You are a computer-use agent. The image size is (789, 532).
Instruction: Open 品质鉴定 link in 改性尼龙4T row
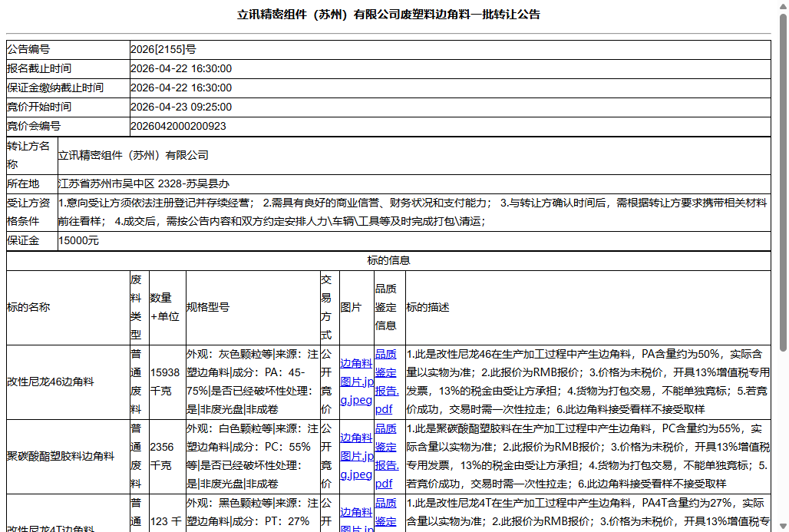coord(385,512)
